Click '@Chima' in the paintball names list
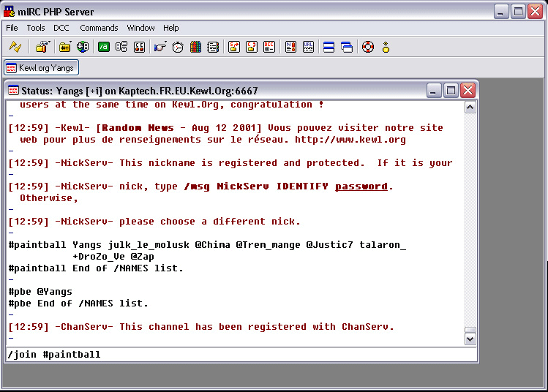The height and width of the screenshot is (392, 548). click(212, 244)
